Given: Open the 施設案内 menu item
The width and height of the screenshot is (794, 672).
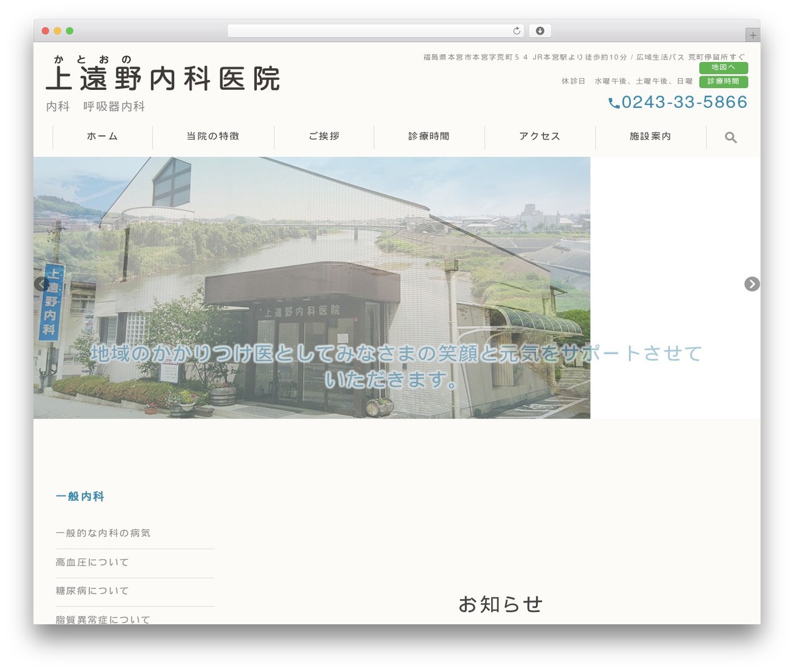Looking at the screenshot, I should click(650, 136).
